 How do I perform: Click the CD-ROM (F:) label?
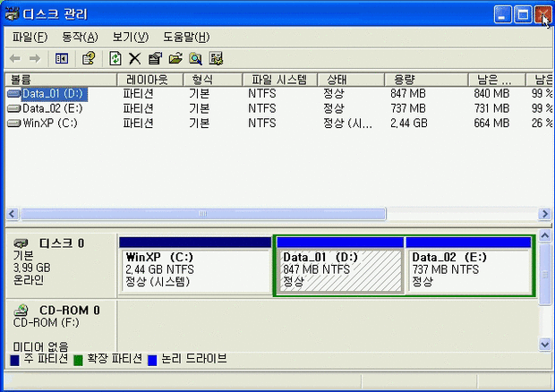point(47,323)
